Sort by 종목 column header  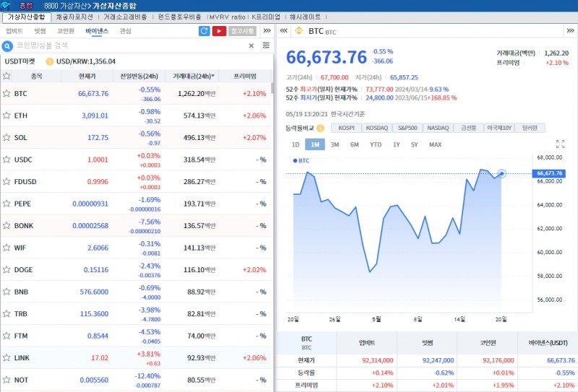37,77
